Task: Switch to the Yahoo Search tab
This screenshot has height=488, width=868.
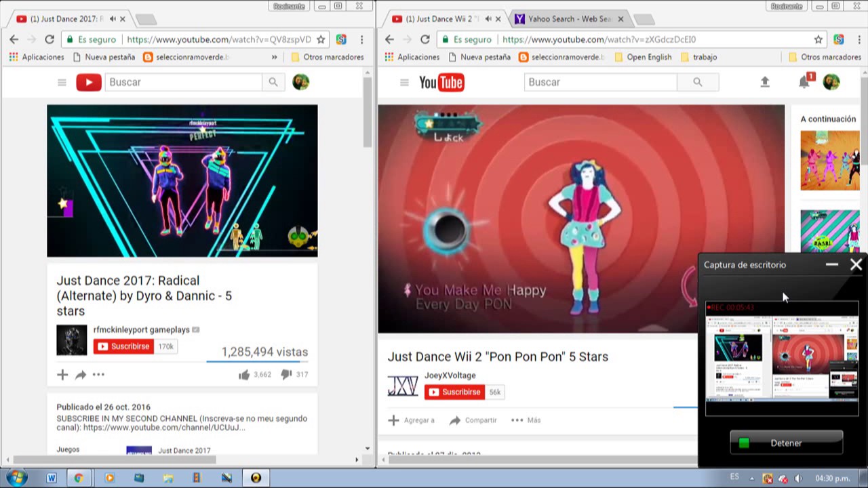Action: coord(568,19)
